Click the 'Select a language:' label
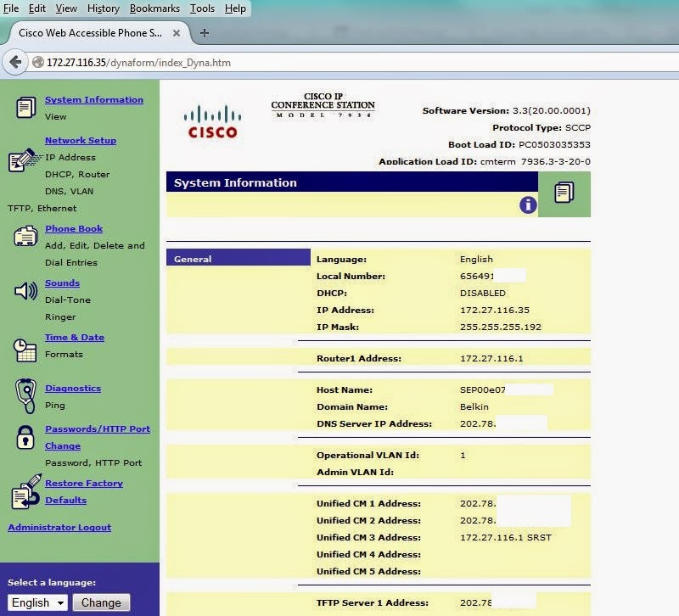 click(52, 582)
